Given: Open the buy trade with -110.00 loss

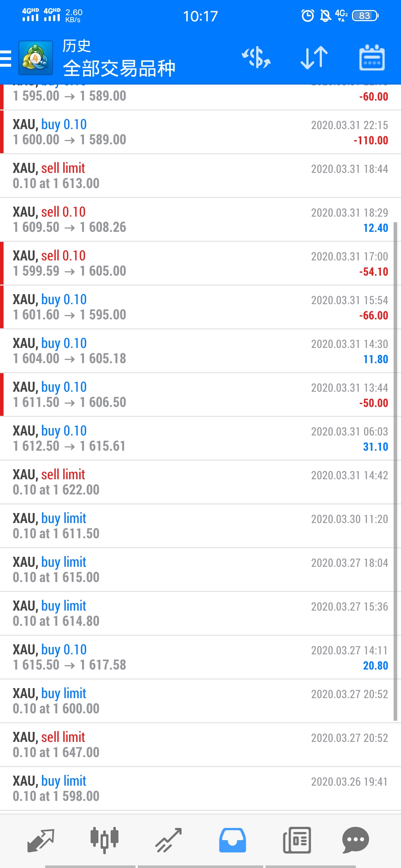Looking at the screenshot, I should click(x=200, y=132).
